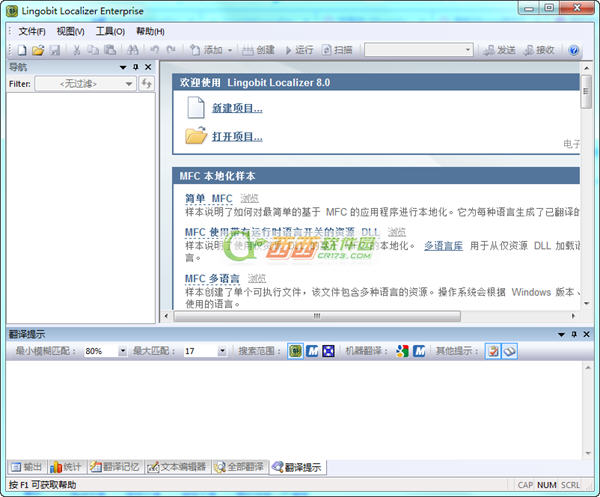Viewport: 600px width, 497px height.
Task: Switch to the 翻译记忆 tab
Action: [x=115, y=467]
